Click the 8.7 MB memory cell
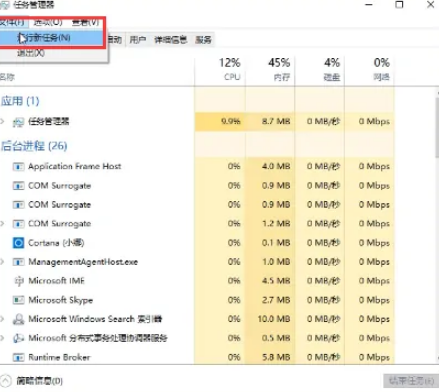439x392 pixels. tap(270, 121)
